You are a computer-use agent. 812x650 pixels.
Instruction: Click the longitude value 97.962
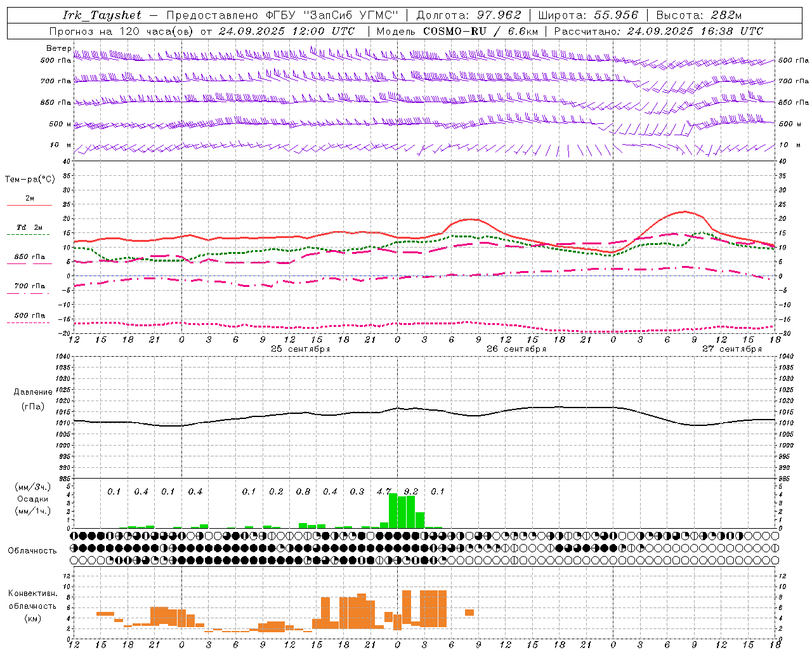pyautogui.click(x=499, y=15)
